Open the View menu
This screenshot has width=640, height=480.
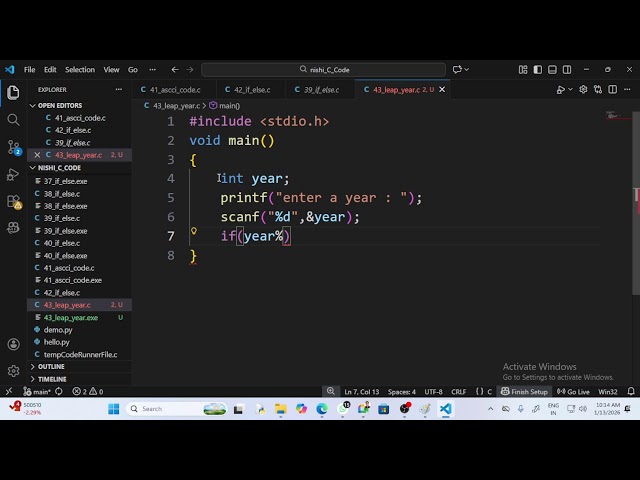coord(111,70)
